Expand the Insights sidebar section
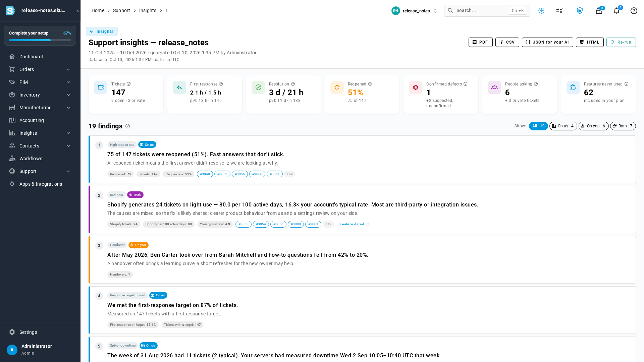Screen dimensions: 644x362 [40, 133]
